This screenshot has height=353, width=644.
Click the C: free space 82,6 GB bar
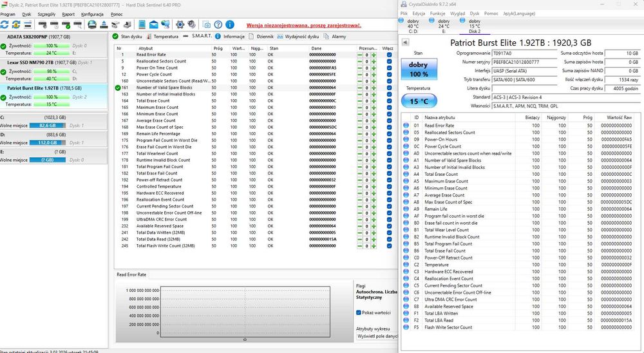click(48, 126)
